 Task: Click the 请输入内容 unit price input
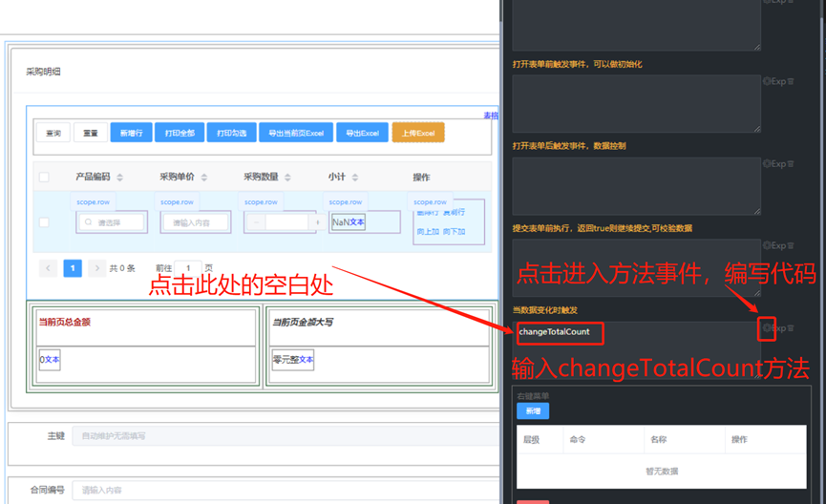pos(196,222)
